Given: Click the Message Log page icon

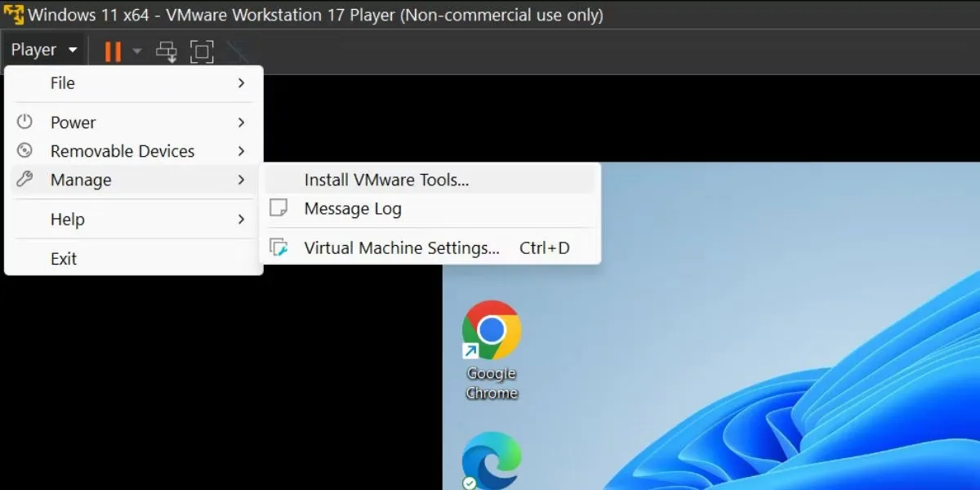Looking at the screenshot, I should pos(278,208).
